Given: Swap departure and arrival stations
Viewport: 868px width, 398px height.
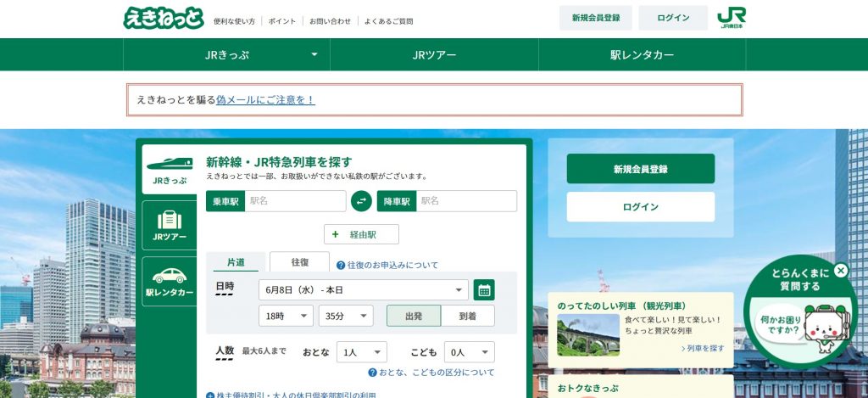Looking at the screenshot, I should tap(361, 201).
